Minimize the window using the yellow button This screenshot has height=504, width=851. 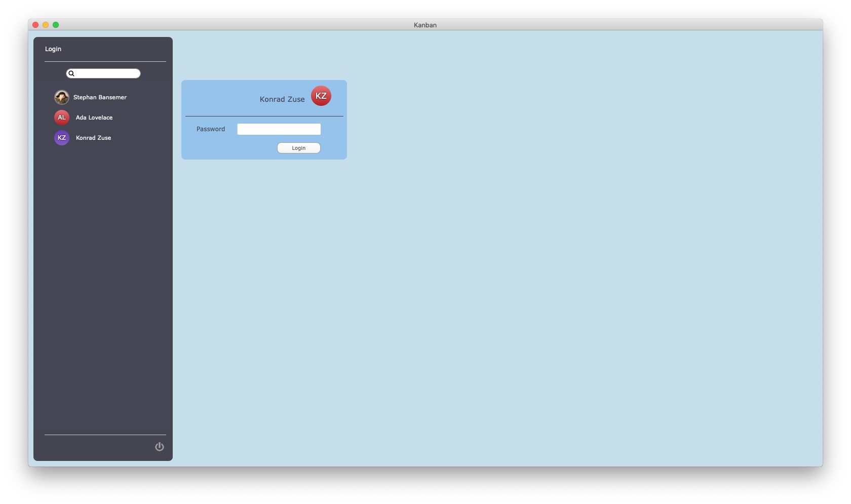(x=46, y=25)
